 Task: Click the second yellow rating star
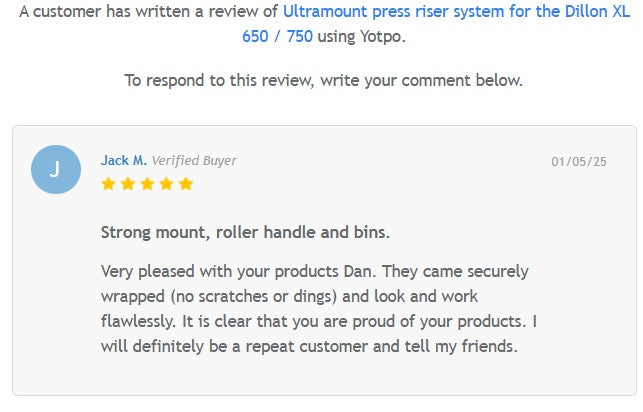click(x=127, y=184)
